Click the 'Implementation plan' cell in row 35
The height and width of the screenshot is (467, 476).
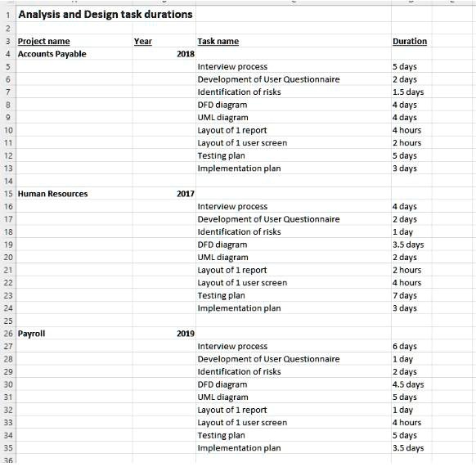pyautogui.click(x=294, y=448)
